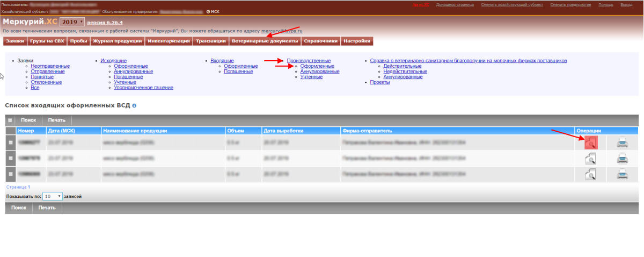Expand the records-per-page dropdown showing 10

tap(53, 196)
